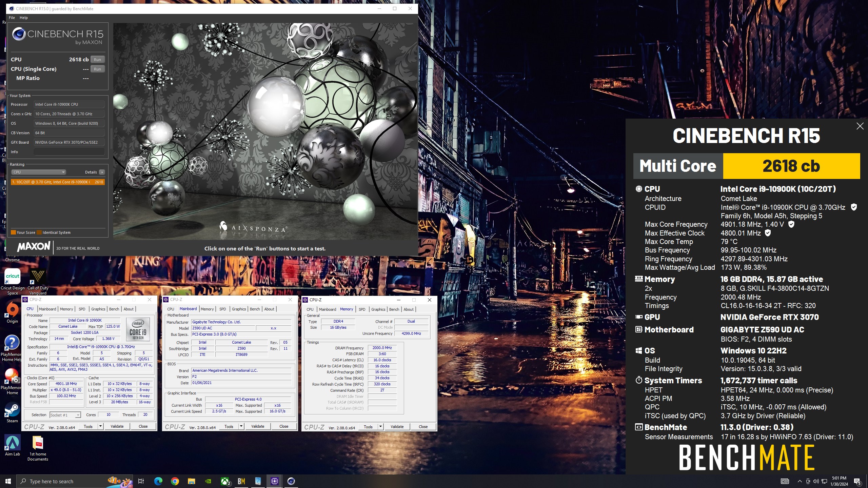Open Graphics tab in CPU-Z Memory window

pyautogui.click(x=378, y=309)
